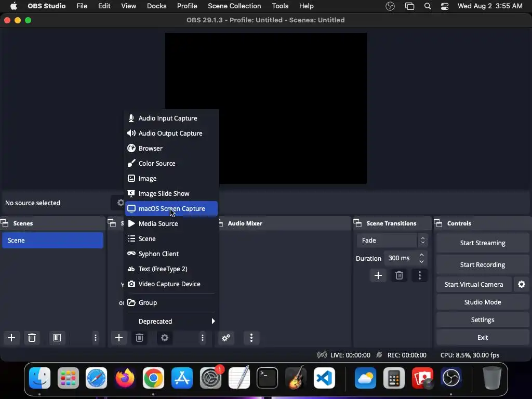532x399 pixels.
Task: Open Spotlight search in menu bar
Action: (428, 6)
